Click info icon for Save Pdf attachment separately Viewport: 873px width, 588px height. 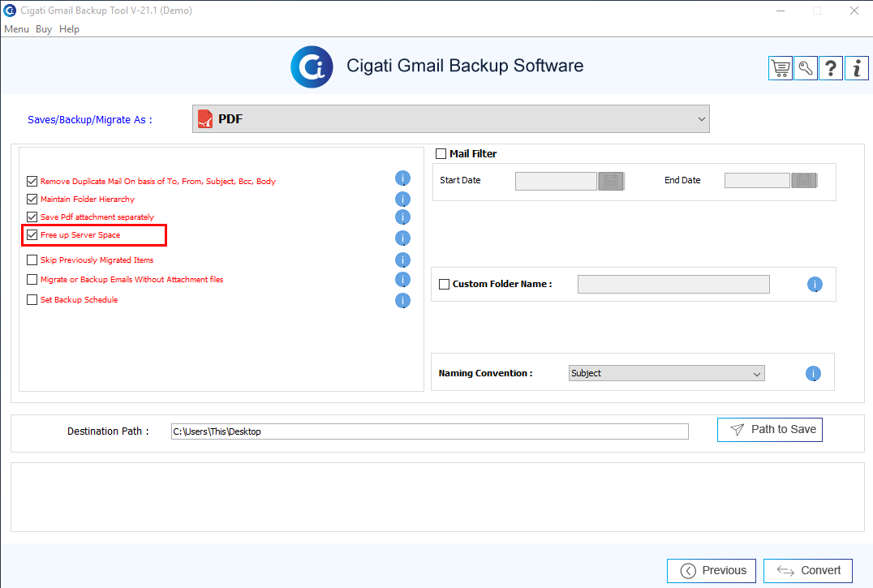(x=402, y=217)
